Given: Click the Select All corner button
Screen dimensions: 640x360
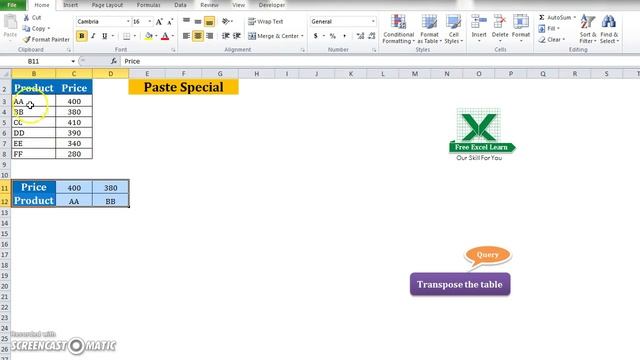Looking at the screenshot, I should point(5,74).
